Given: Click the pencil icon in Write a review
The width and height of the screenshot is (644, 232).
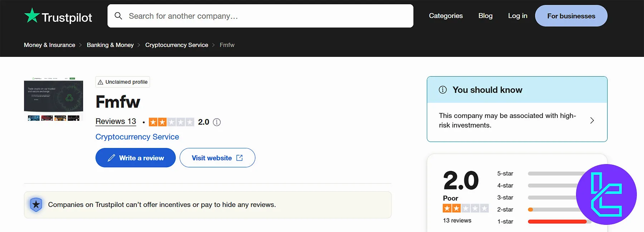Looking at the screenshot, I should tap(111, 158).
